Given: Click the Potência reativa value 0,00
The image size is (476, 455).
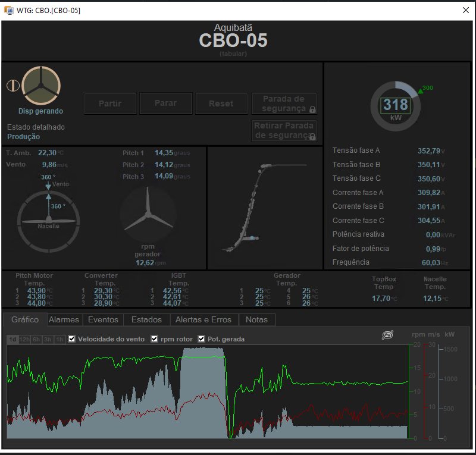Looking at the screenshot, I should pos(433,234).
